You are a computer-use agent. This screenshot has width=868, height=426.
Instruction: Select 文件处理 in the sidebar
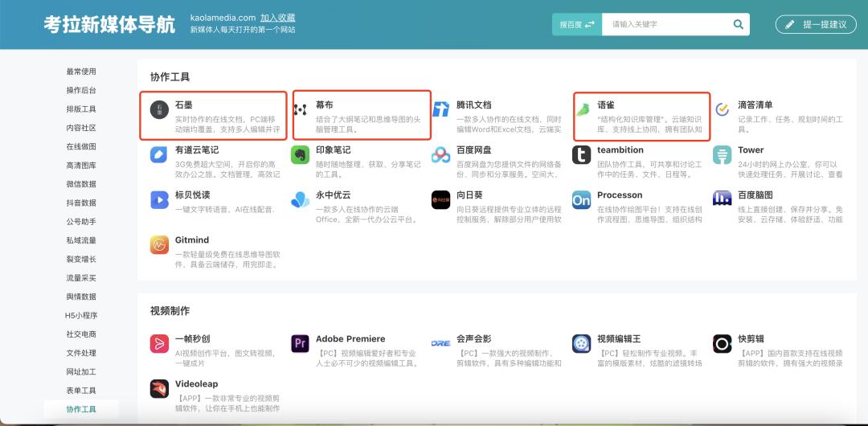[x=81, y=353]
